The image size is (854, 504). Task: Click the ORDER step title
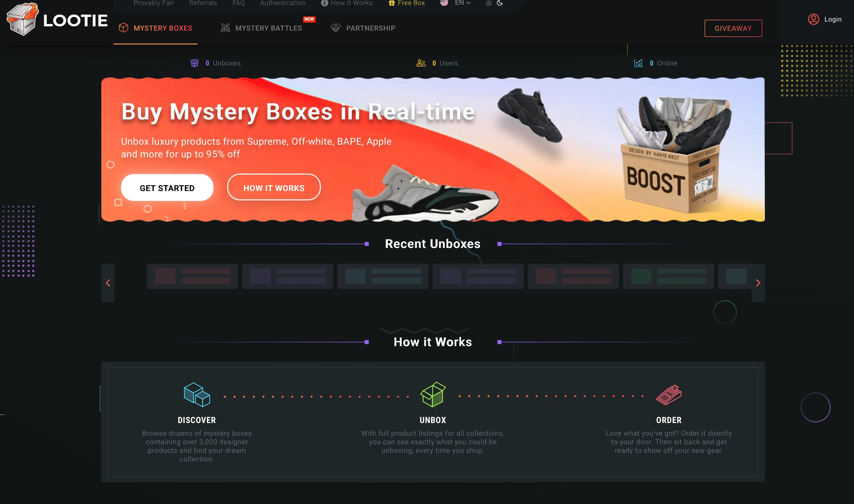pyautogui.click(x=669, y=420)
